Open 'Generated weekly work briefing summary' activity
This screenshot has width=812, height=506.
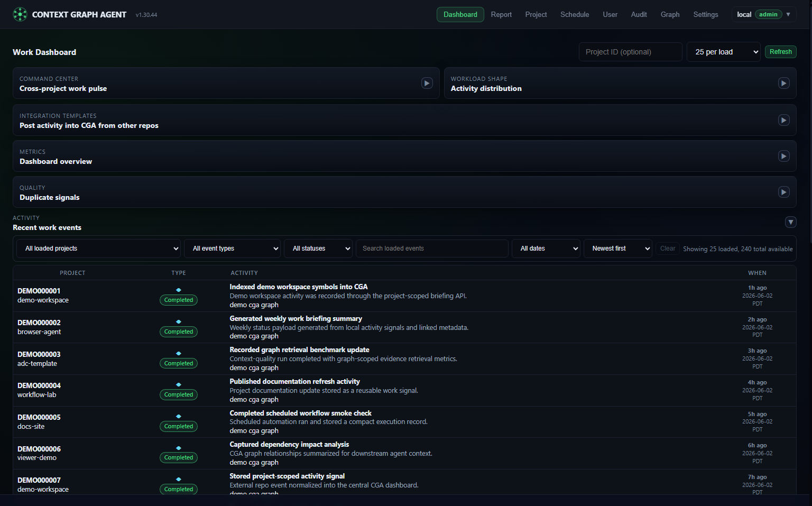coord(296,318)
